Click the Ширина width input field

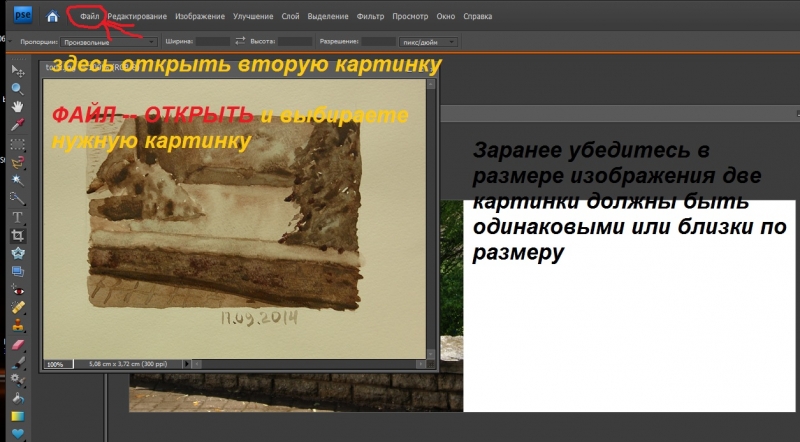click(x=213, y=42)
